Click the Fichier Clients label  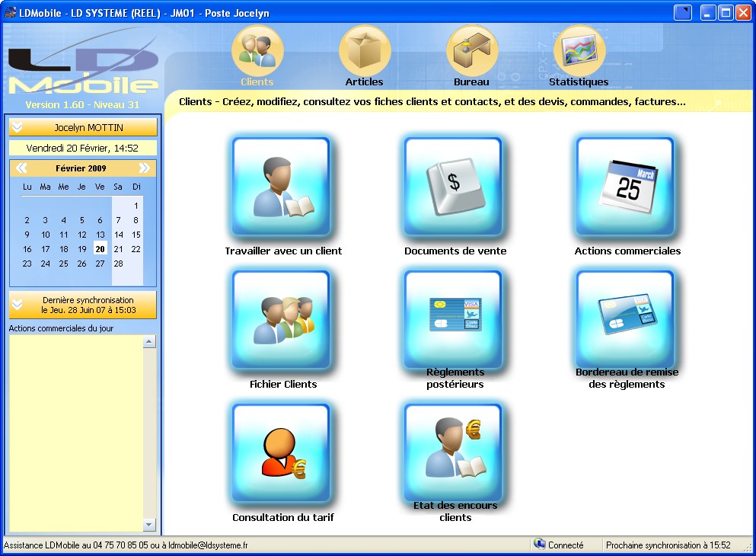click(283, 385)
